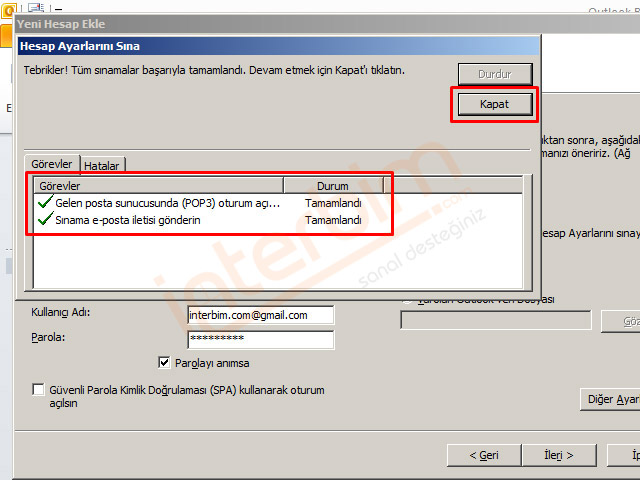The image size is (640, 480).
Task: Toggle the Parolayı anımsa checkbox
Action: pos(165,363)
